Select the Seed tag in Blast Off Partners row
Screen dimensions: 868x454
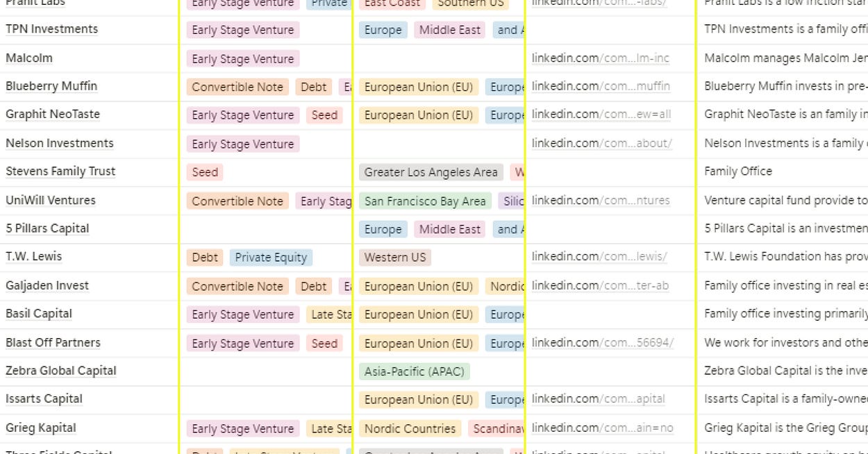pos(324,343)
